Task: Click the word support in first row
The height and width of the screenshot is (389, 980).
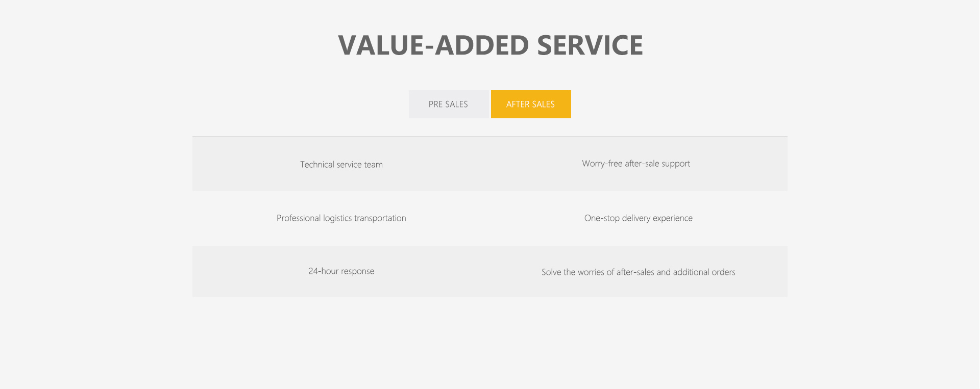Action: coord(676,164)
